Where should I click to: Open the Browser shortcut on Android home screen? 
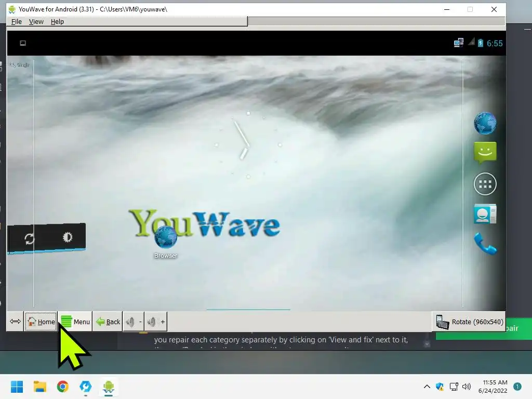(x=166, y=242)
